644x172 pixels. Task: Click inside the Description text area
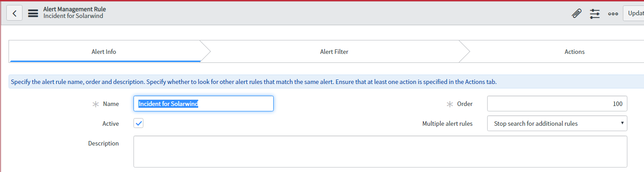click(380, 152)
